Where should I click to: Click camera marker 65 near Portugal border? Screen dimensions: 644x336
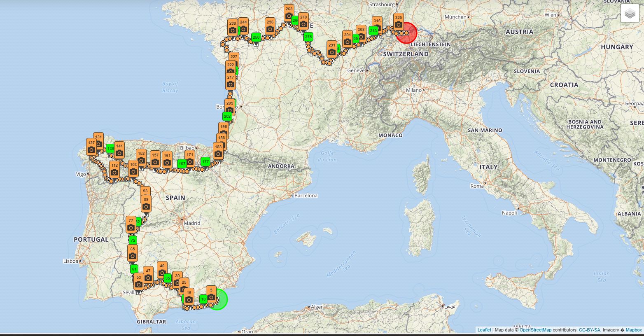pyautogui.click(x=132, y=253)
